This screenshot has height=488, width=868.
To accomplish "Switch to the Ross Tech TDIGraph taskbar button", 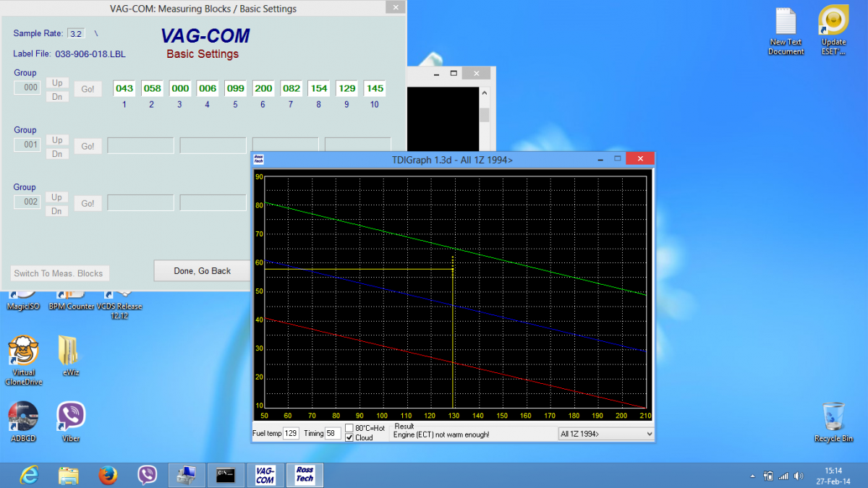I will coord(305,475).
